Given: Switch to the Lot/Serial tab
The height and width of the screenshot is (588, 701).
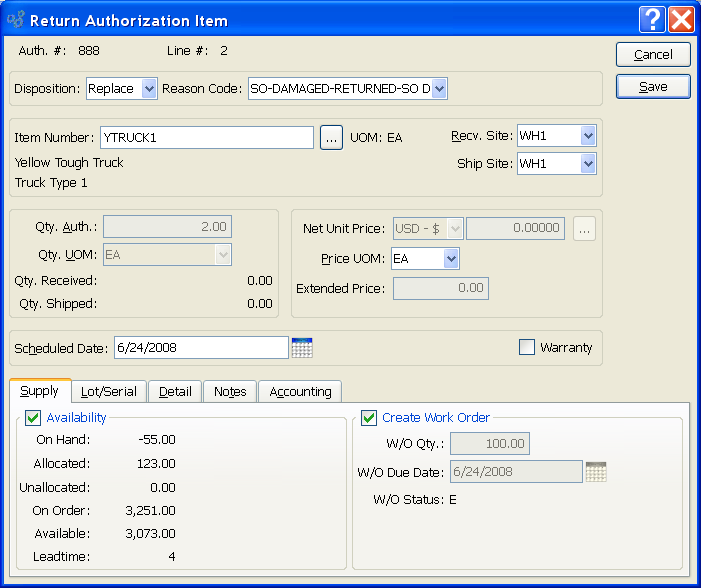Looking at the screenshot, I should tap(110, 391).
